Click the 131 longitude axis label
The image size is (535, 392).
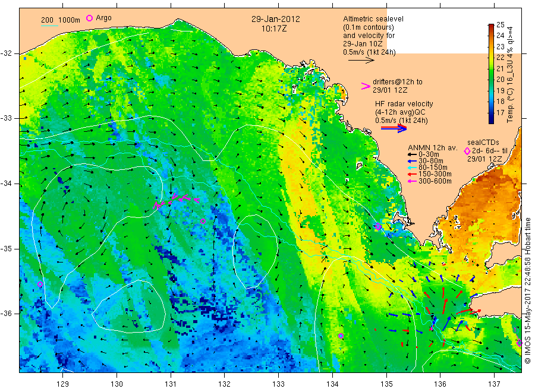(x=171, y=384)
